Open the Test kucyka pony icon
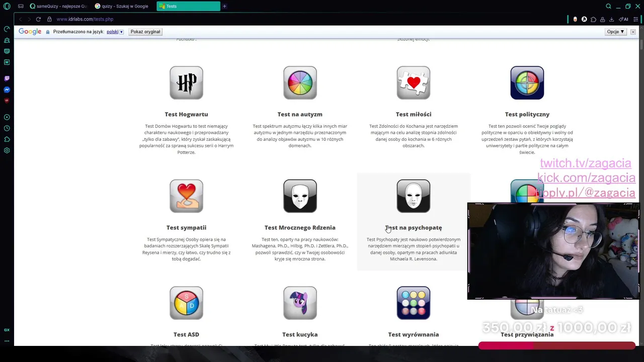 pyautogui.click(x=300, y=303)
